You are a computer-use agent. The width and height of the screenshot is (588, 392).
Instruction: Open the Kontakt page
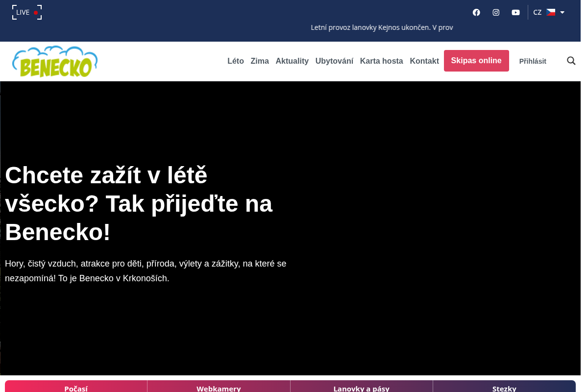coord(424,61)
